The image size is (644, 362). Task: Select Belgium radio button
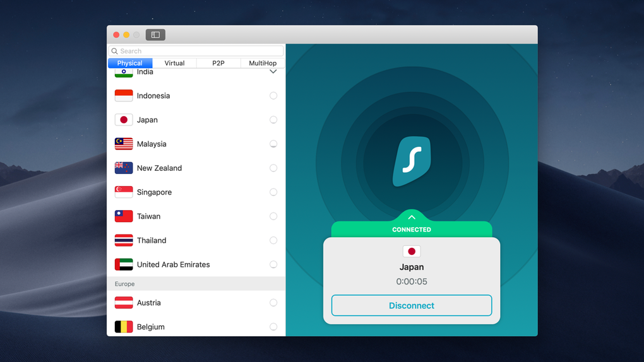[x=273, y=327]
